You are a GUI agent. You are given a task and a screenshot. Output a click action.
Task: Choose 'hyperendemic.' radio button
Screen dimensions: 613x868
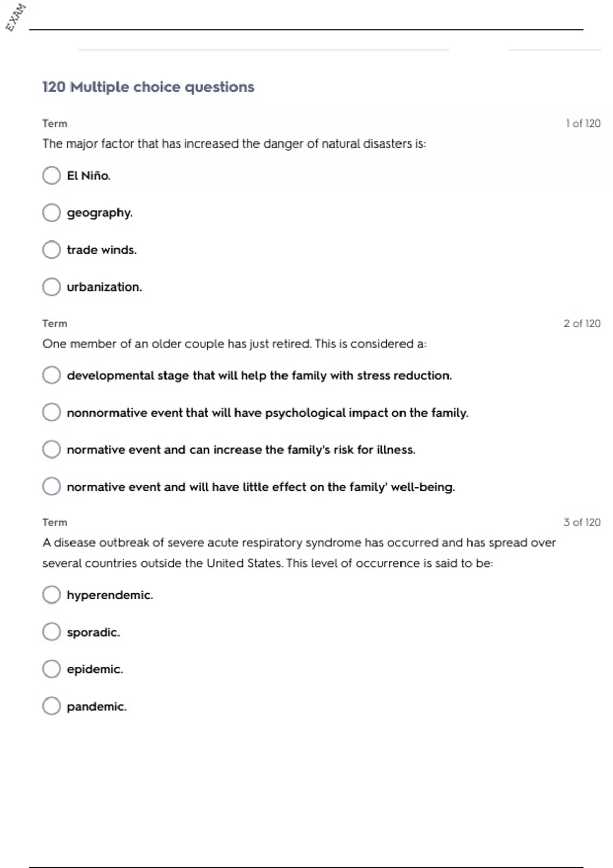tap(52, 595)
